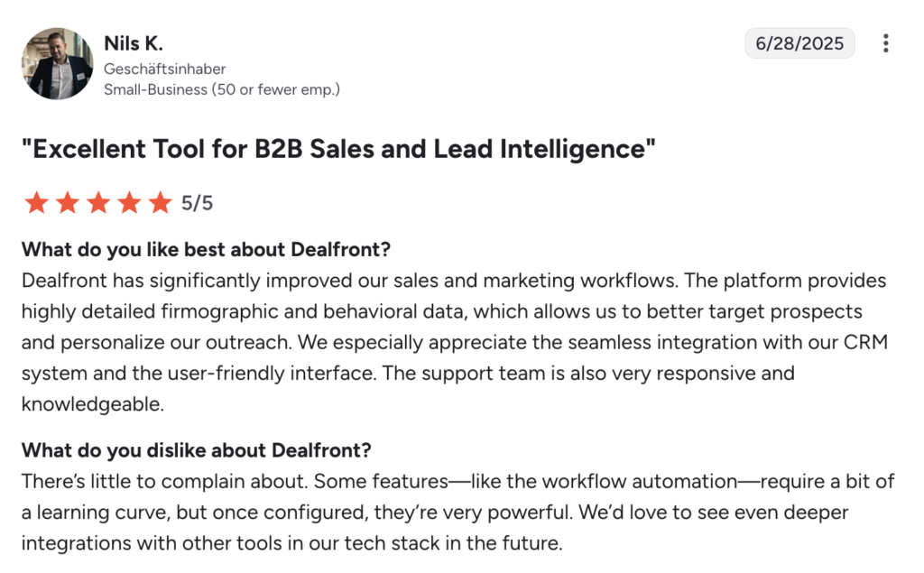Click the Small-Business company size label

coord(222,89)
